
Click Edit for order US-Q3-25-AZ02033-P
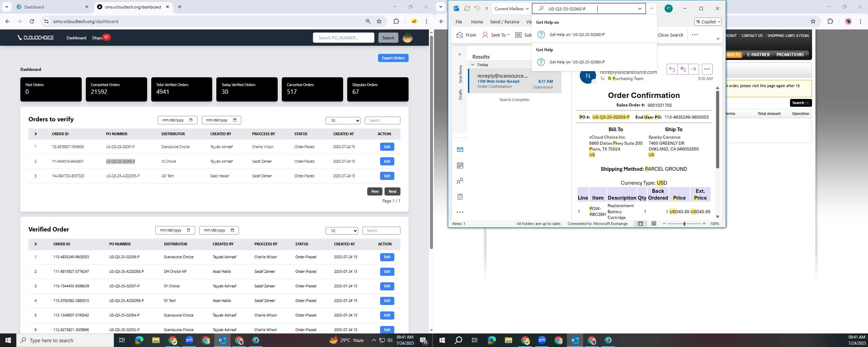(387, 176)
